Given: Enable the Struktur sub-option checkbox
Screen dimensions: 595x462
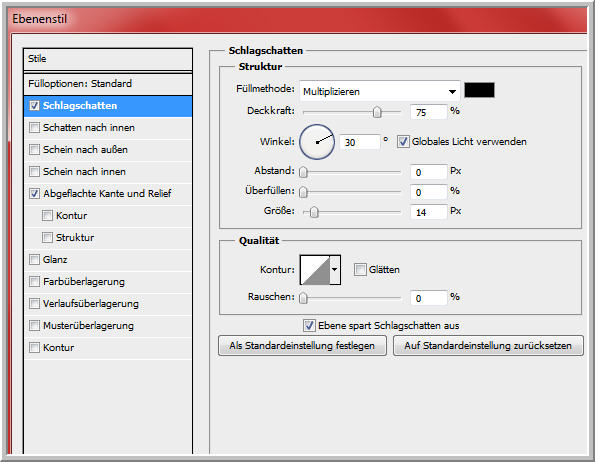Looking at the screenshot, I should (47, 237).
